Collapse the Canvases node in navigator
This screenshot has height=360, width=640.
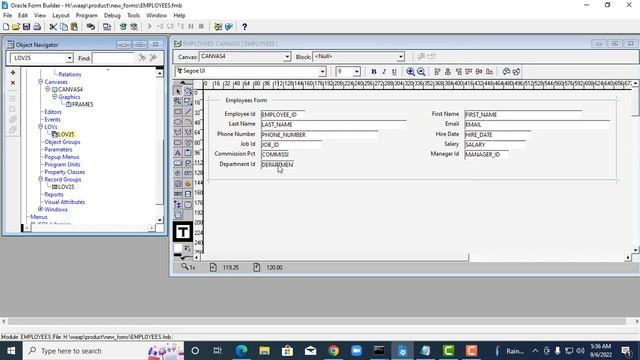click(40, 82)
